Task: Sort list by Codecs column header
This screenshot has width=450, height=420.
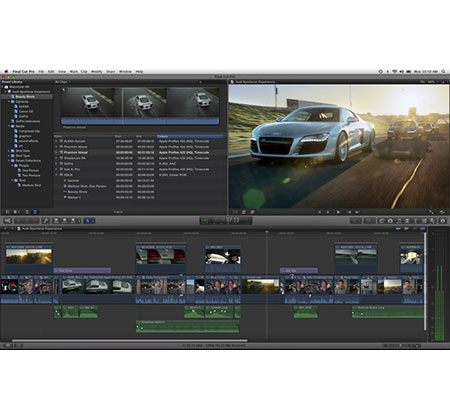Action: tap(190, 136)
